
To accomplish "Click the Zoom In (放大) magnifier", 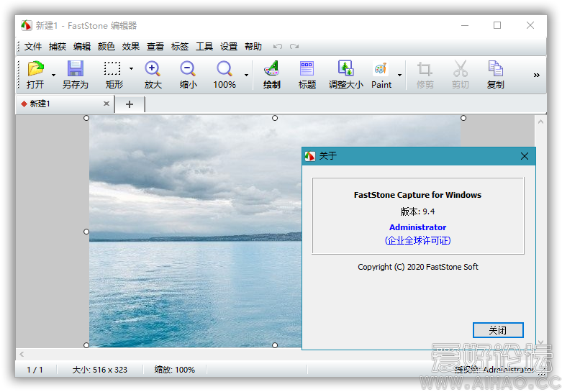I will 153,70.
